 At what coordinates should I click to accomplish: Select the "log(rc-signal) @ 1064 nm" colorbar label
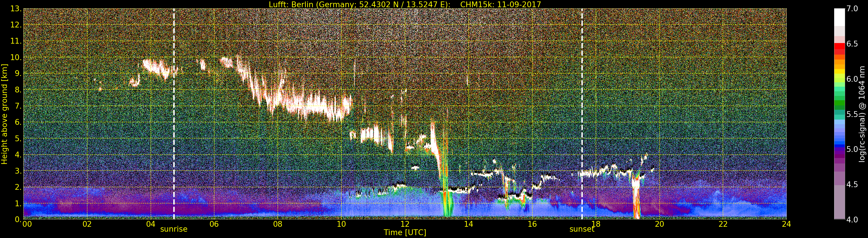(862, 114)
